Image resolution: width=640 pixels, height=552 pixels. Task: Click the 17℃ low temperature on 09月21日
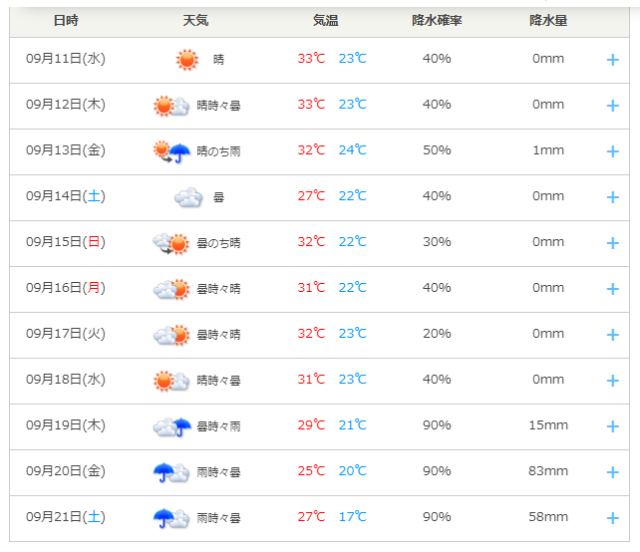[353, 516]
